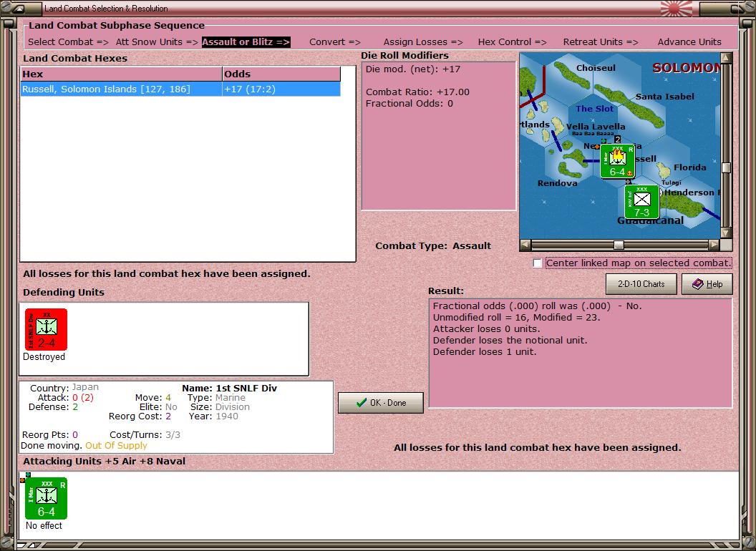756x551 pixels.
Task: Click the burning 6-4 unit on the map
Action: click(x=617, y=160)
